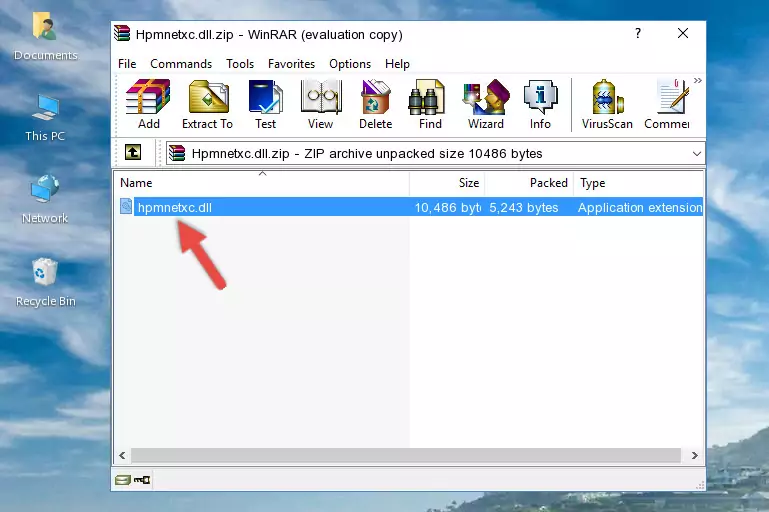The height and width of the screenshot is (512, 769).
Task: Select the hpmnetxc.dll file row
Action: [x=410, y=207]
